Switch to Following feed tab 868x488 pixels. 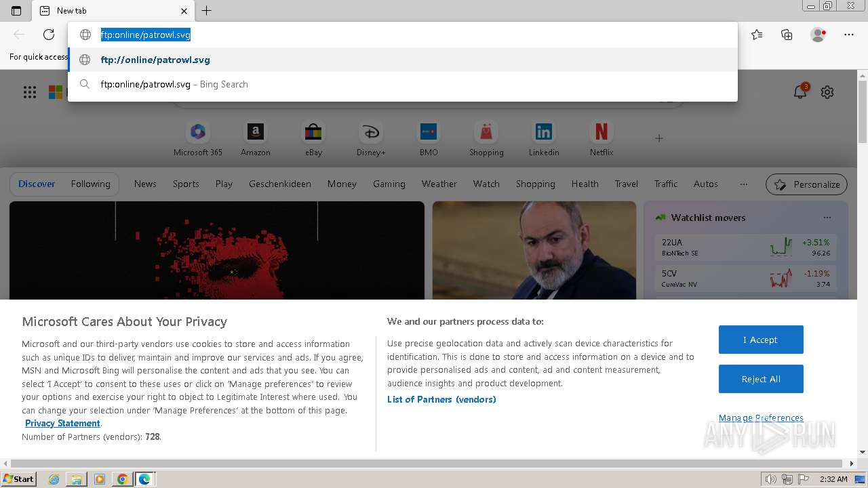90,184
